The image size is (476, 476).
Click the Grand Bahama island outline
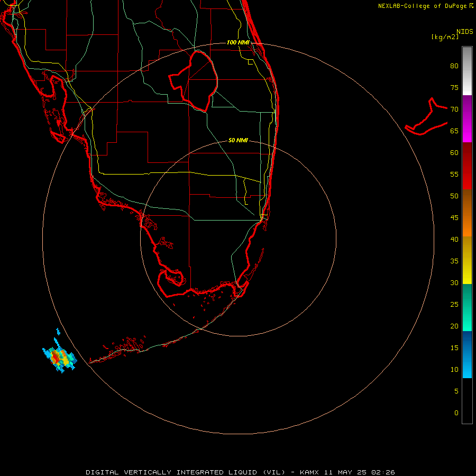click(426, 117)
